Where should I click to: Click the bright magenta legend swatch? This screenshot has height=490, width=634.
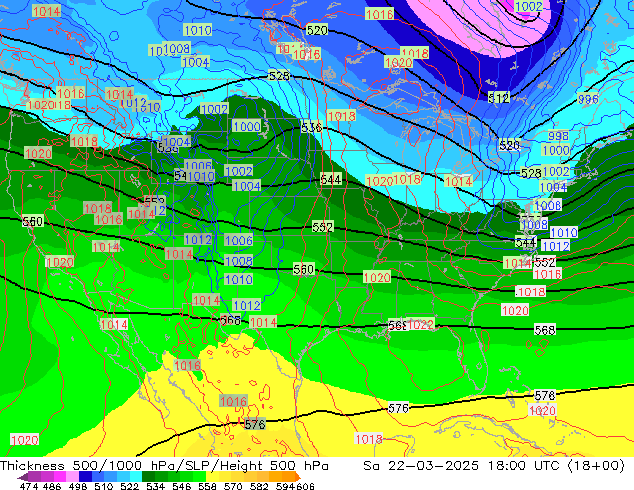pos(60,477)
